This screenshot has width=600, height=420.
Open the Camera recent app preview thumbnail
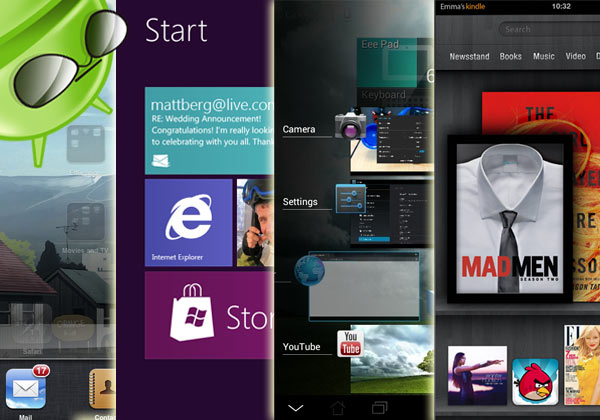pos(392,140)
